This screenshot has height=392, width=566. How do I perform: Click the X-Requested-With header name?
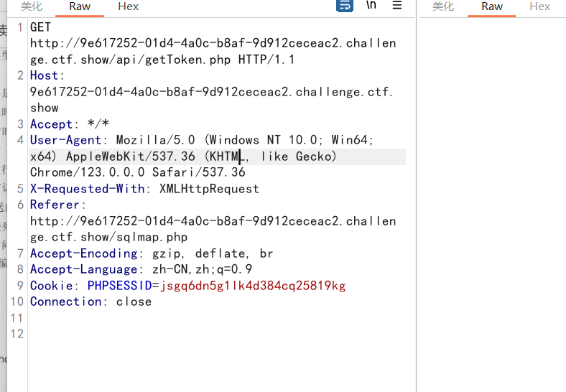pyautogui.click(x=88, y=189)
